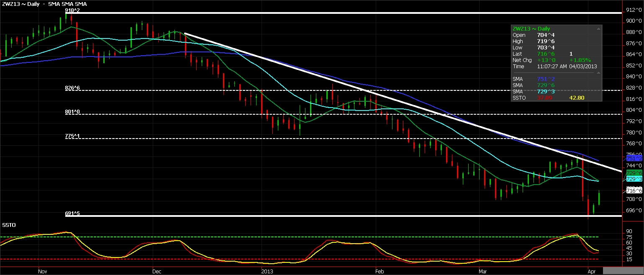Click the 888^0 price axis label

click(634, 32)
